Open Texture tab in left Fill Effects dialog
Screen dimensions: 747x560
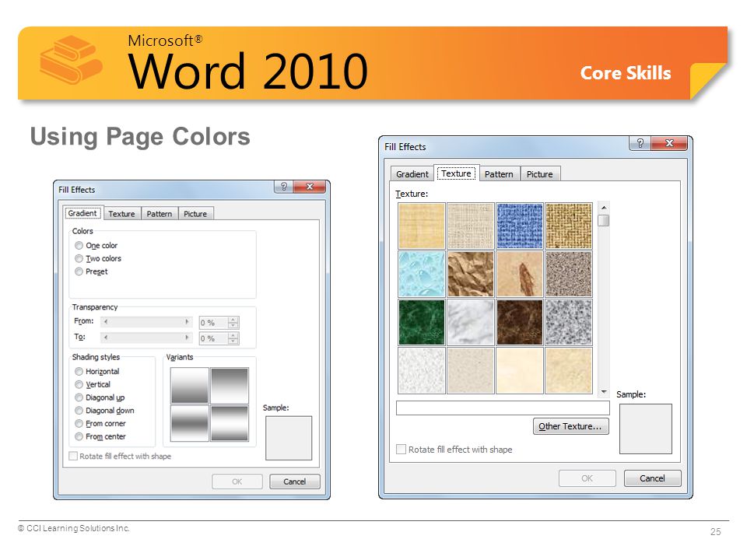coord(121,214)
